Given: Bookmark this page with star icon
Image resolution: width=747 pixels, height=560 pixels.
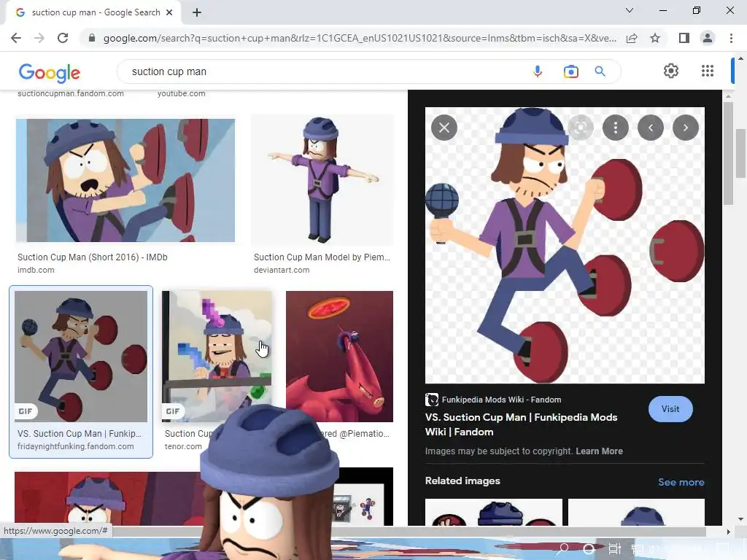Looking at the screenshot, I should [x=655, y=38].
